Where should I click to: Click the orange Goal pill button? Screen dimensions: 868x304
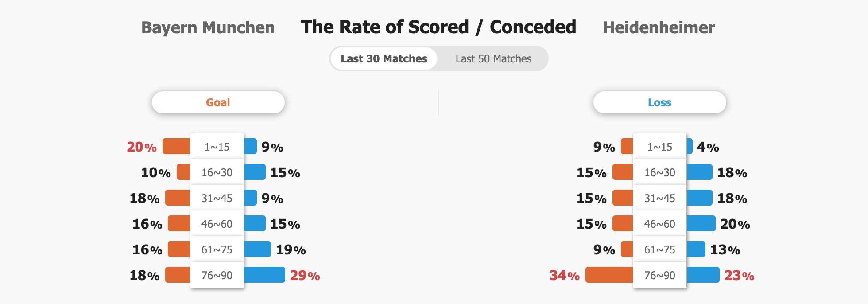[218, 102]
